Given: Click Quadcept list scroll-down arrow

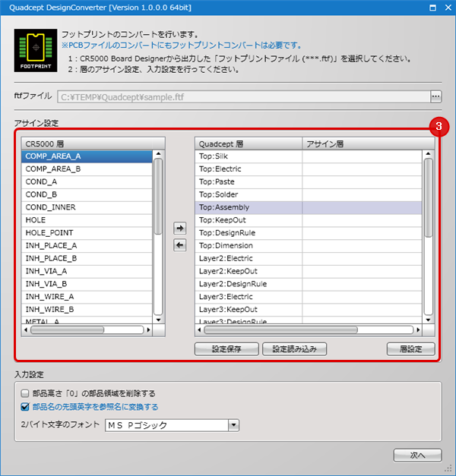Looking at the screenshot, I should [428, 320].
